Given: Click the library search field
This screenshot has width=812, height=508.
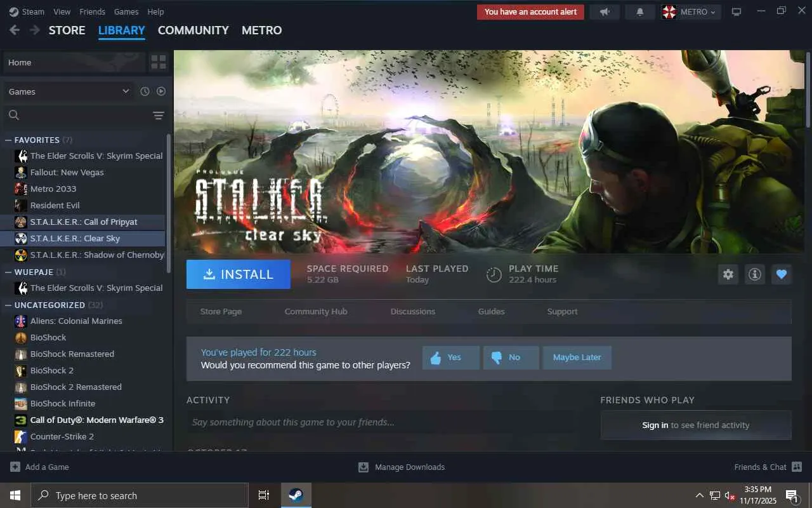Looking at the screenshot, I should [x=77, y=115].
